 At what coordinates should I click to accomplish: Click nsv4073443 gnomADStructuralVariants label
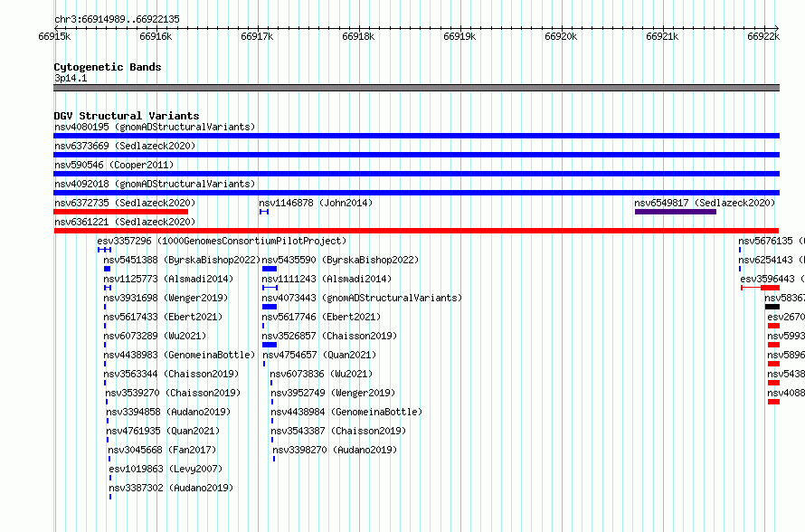[x=362, y=298]
